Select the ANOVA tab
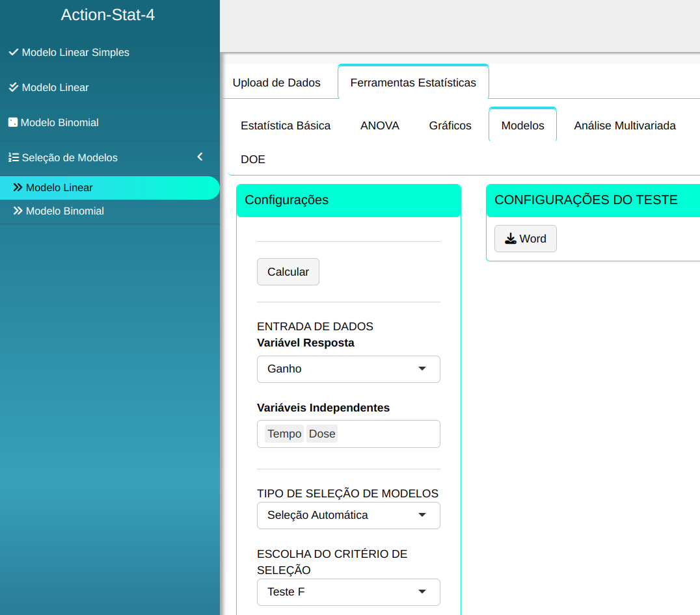The image size is (700, 615). (379, 125)
